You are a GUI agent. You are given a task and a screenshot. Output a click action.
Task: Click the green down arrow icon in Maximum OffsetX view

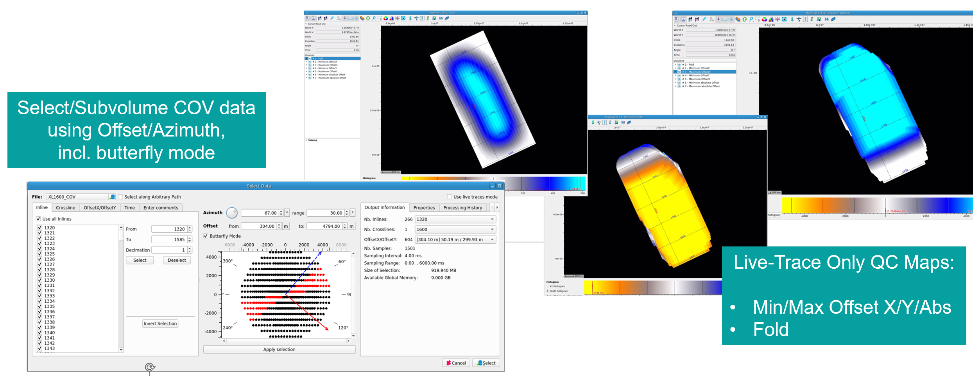tap(792, 19)
